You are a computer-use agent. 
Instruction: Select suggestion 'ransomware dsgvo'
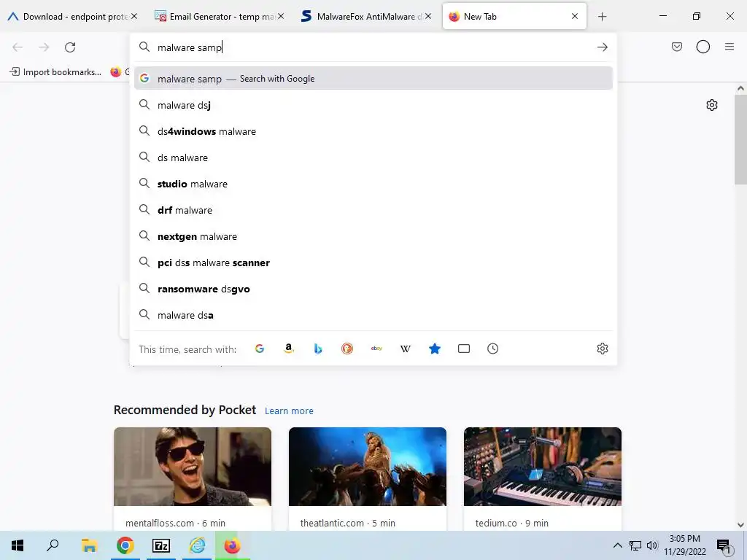pyautogui.click(x=373, y=289)
